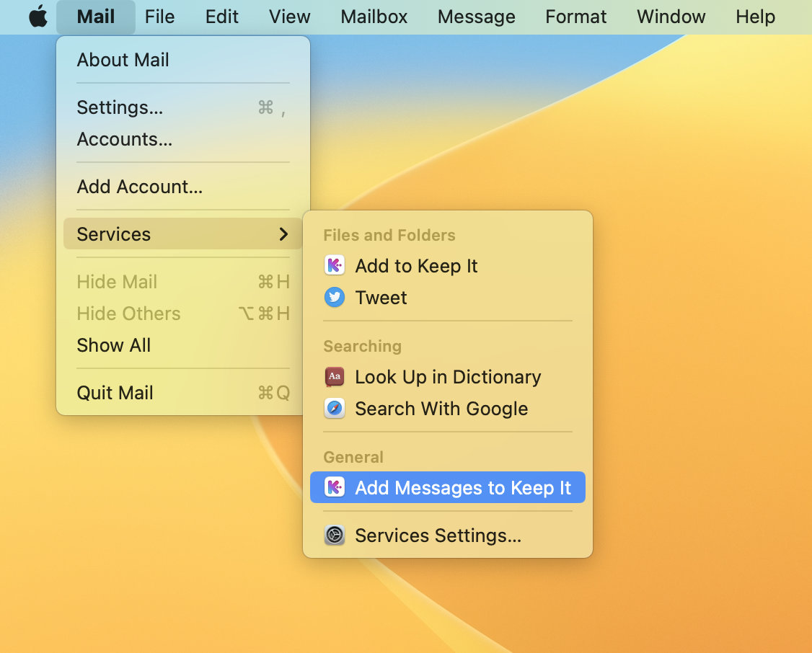The height and width of the screenshot is (653, 812).
Task: Open Services Settings…
Action: click(x=447, y=535)
